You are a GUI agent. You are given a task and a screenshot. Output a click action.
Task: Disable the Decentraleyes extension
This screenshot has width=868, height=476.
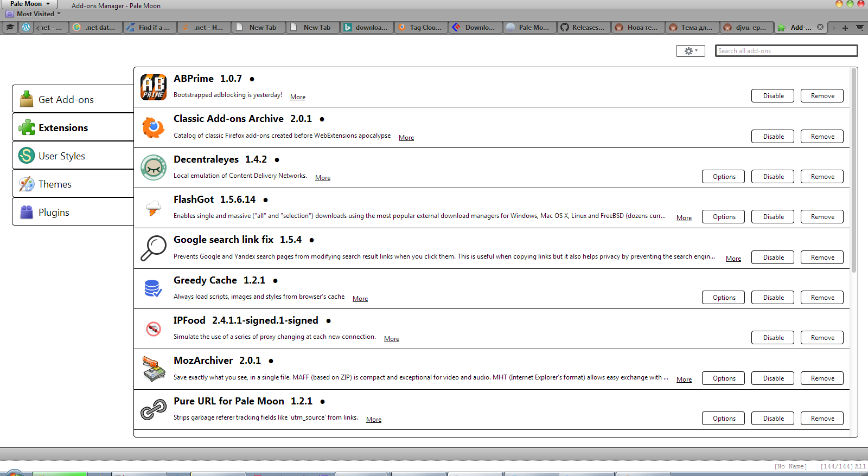[773, 177]
